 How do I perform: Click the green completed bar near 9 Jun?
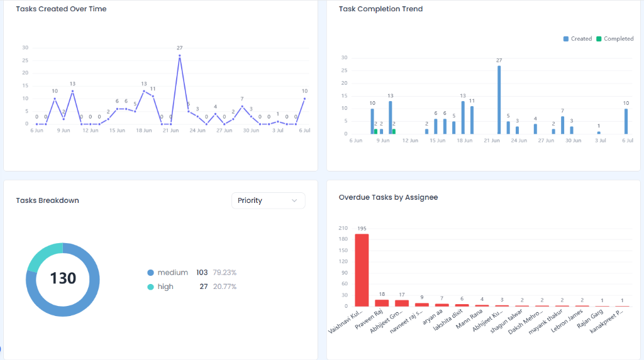[376, 131]
